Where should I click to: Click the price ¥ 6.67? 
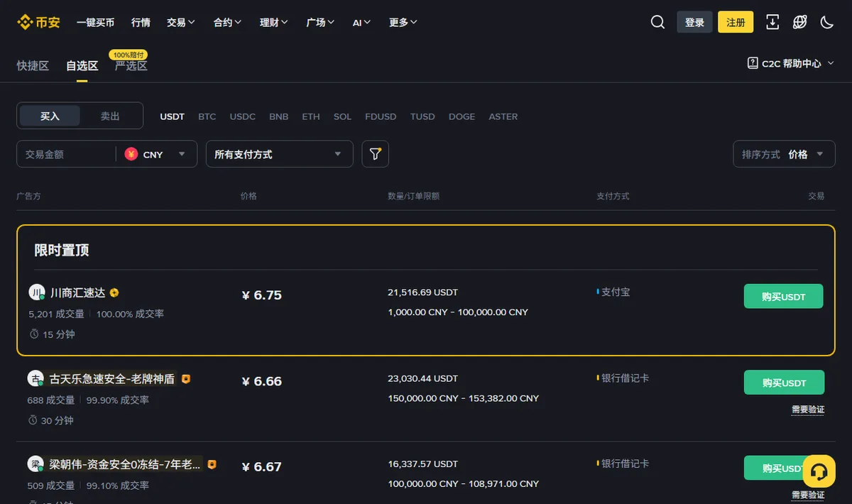click(x=261, y=466)
